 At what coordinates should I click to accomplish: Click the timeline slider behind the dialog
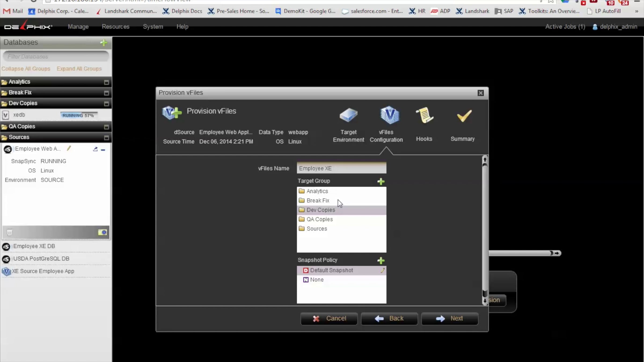(x=525, y=253)
